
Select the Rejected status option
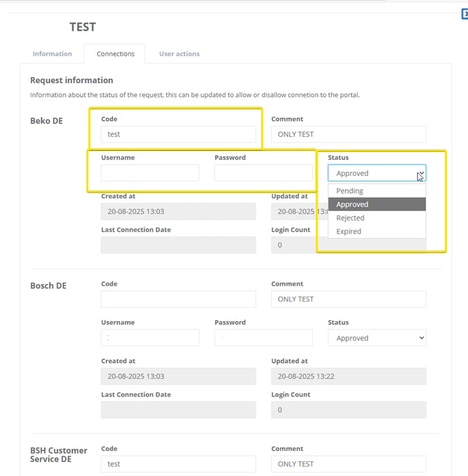pos(350,218)
